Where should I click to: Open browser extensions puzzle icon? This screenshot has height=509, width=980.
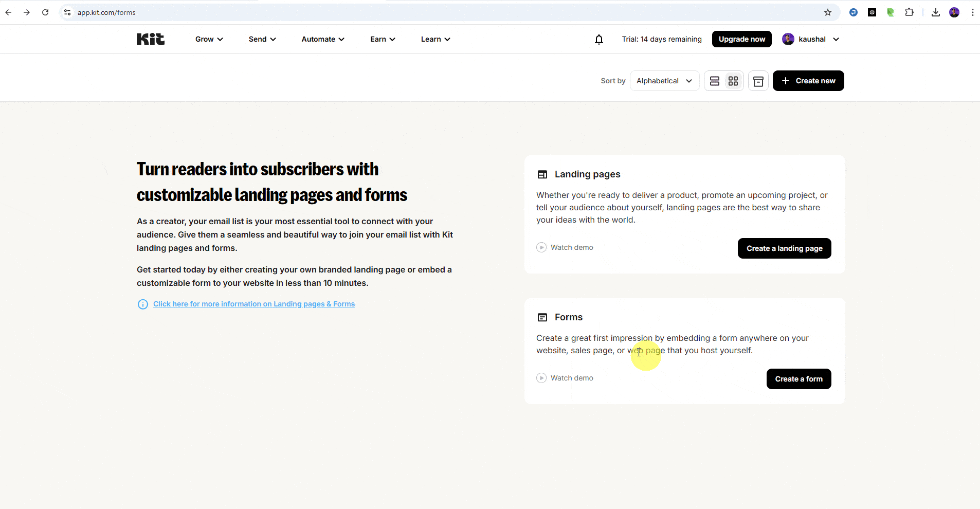[909, 12]
